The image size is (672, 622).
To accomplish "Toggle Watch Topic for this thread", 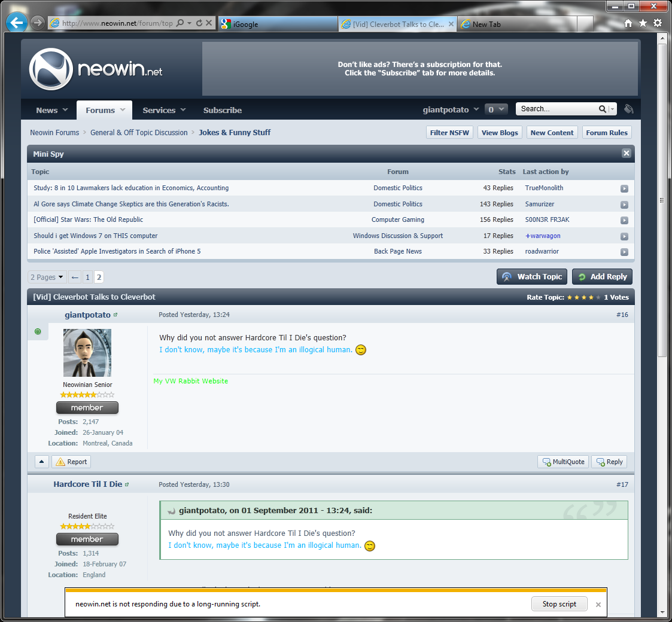I will coord(531,276).
